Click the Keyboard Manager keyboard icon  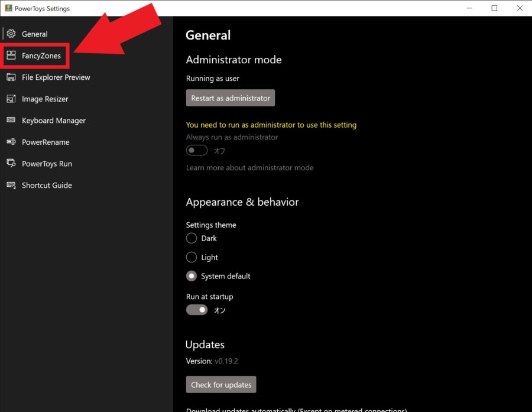click(11, 120)
